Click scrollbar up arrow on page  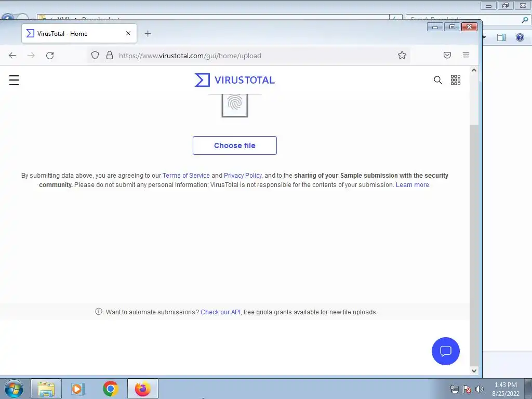point(474,70)
